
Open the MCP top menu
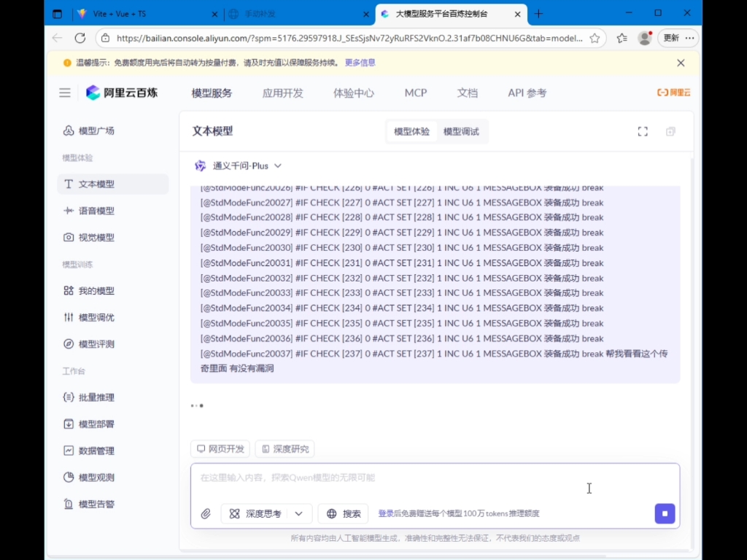(415, 93)
